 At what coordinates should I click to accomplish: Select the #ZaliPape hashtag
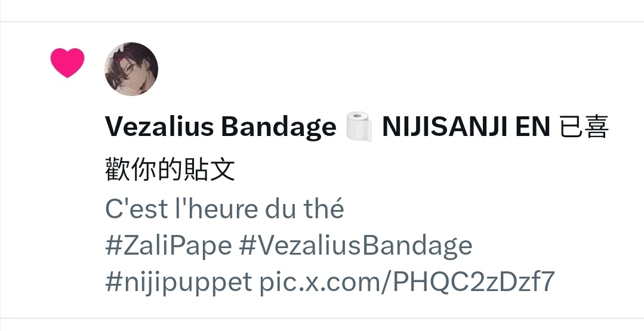(168, 246)
